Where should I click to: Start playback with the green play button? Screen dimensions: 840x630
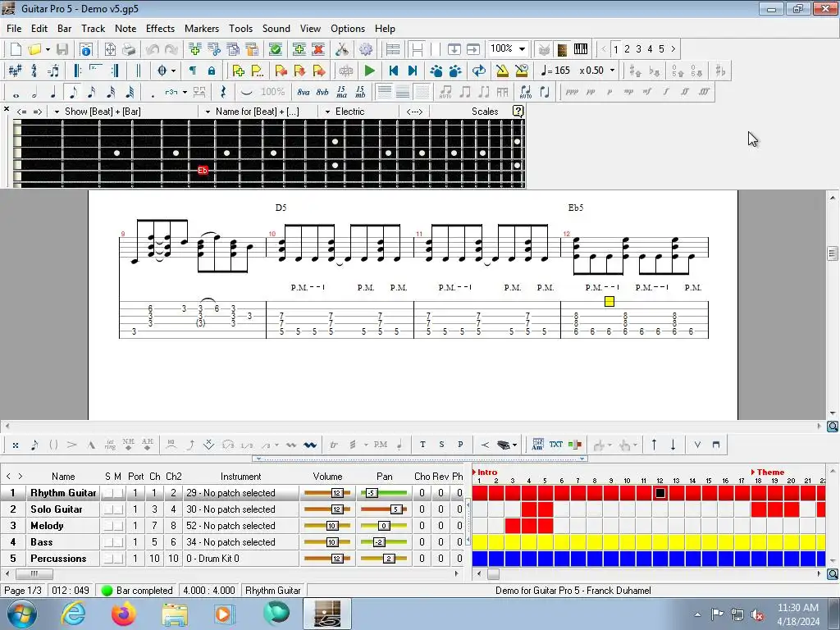[369, 71]
